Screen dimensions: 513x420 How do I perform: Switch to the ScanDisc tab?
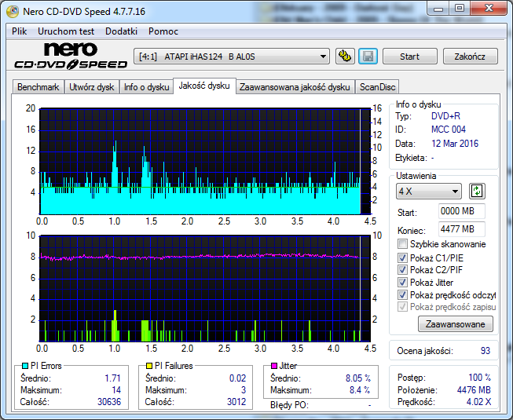coord(378,87)
